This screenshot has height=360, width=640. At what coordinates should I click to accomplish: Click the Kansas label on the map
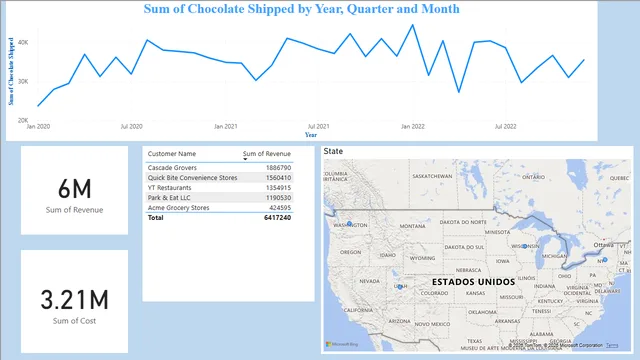476,293
